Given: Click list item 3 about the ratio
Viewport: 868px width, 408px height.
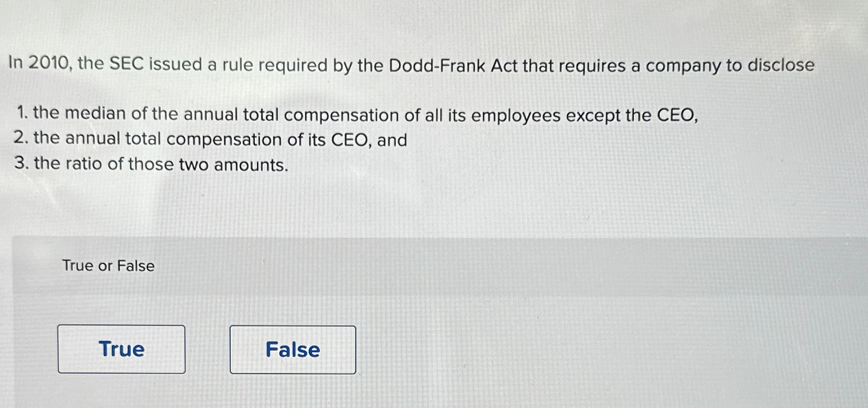Looking at the screenshot, I should coord(151,164).
